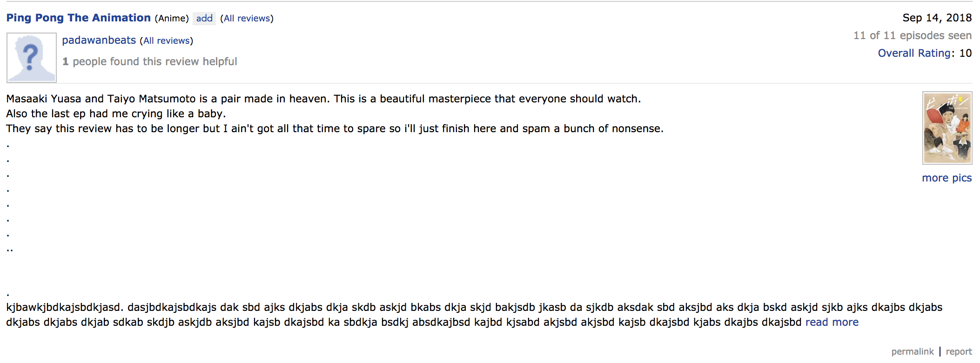Click the Sep 14, 2018 review date
This screenshot has height=363, width=980.
point(937,18)
